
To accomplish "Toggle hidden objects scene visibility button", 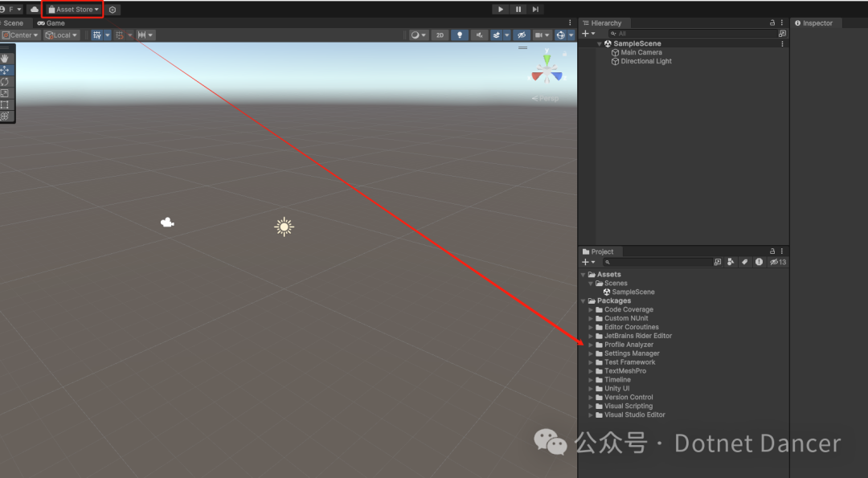I will point(522,35).
